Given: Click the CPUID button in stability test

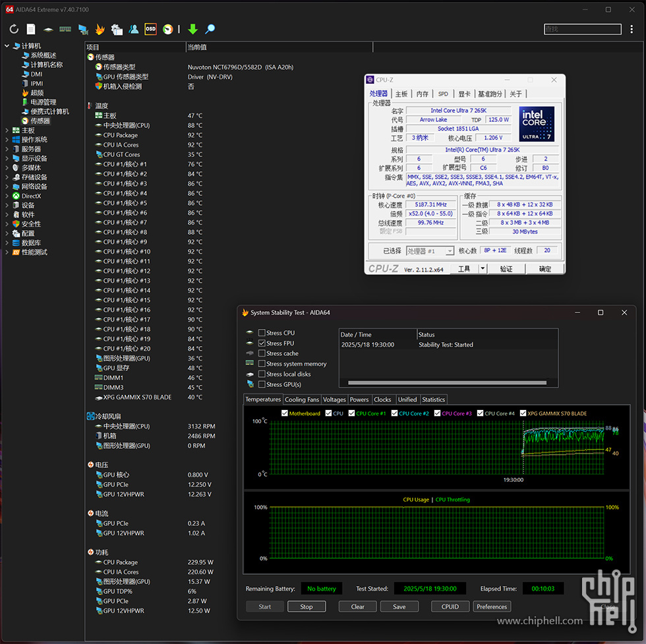Looking at the screenshot, I should pos(450,606).
